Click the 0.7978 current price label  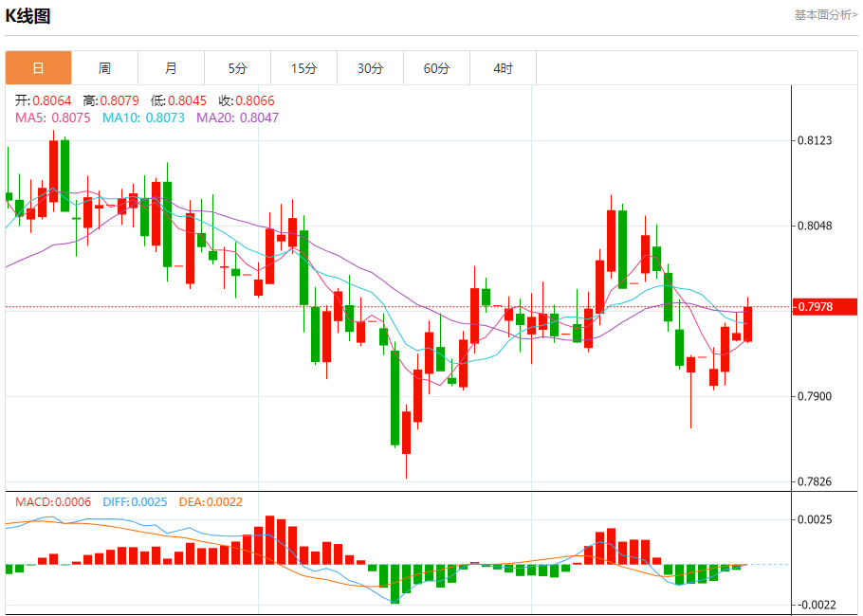tap(824, 306)
